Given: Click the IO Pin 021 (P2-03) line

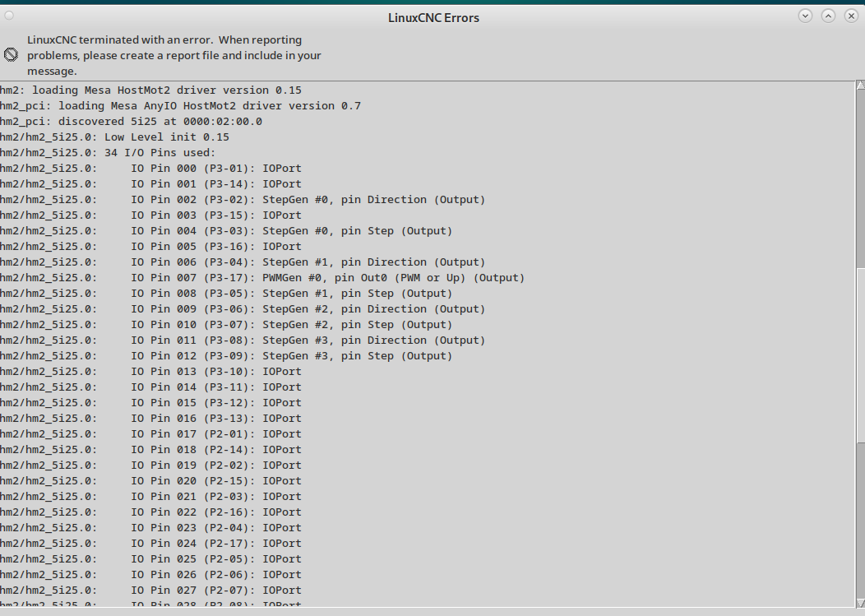Looking at the screenshot, I should coord(150,497).
